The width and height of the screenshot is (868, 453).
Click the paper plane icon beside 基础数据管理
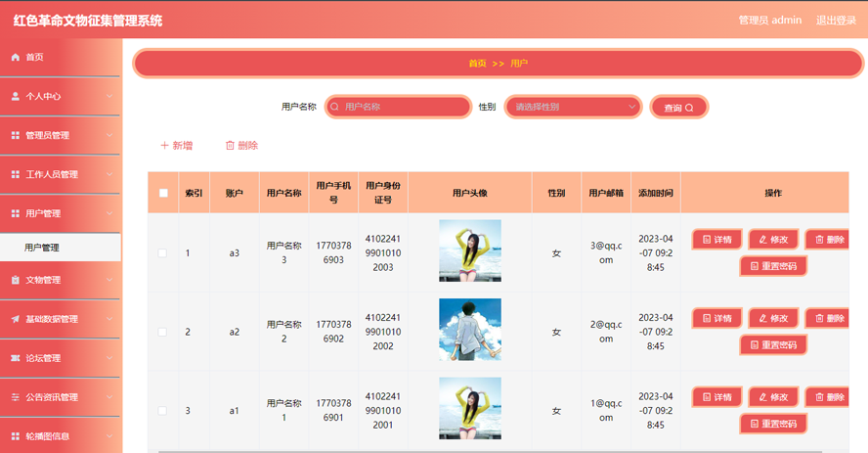pyautogui.click(x=16, y=319)
